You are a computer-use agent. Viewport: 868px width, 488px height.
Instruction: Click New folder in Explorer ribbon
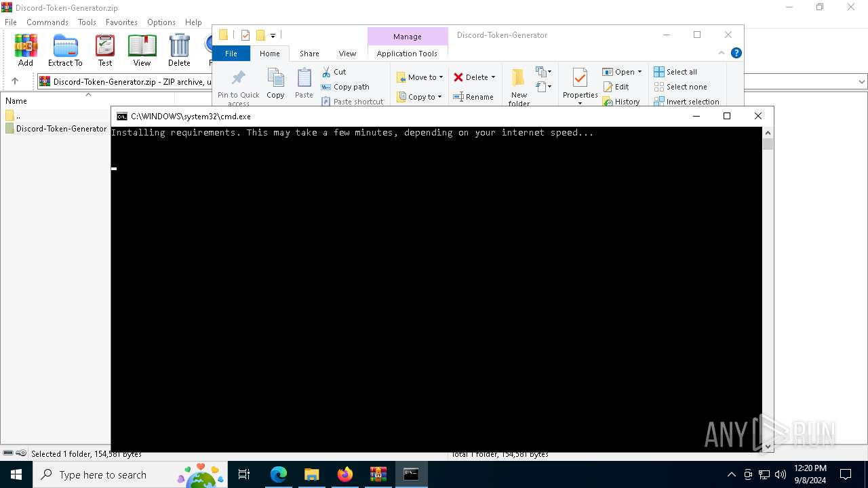(x=519, y=87)
